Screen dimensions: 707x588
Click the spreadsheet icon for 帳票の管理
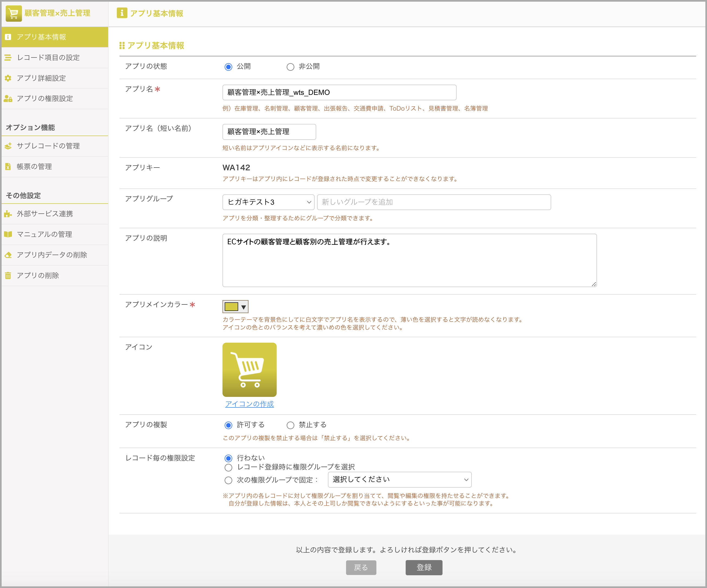tap(8, 166)
